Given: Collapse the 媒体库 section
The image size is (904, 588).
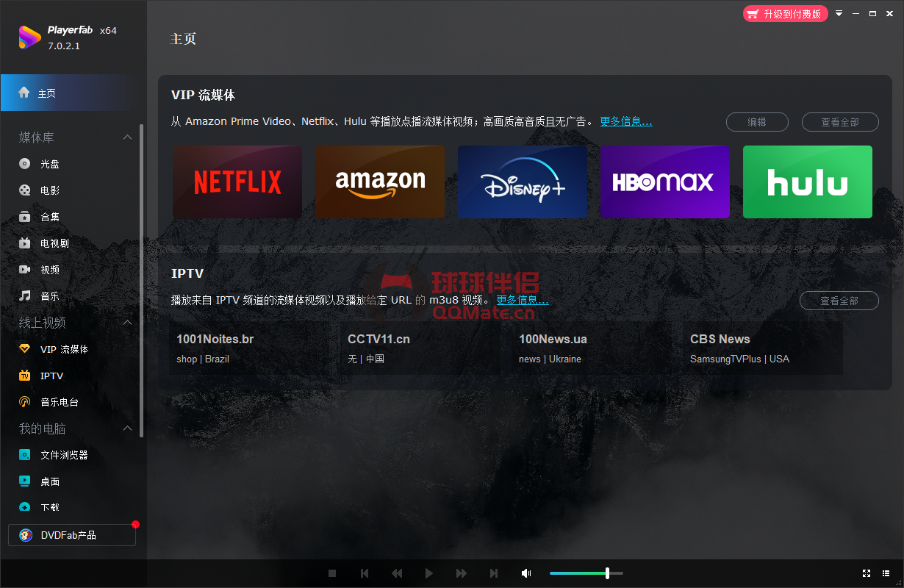Looking at the screenshot, I should point(127,137).
